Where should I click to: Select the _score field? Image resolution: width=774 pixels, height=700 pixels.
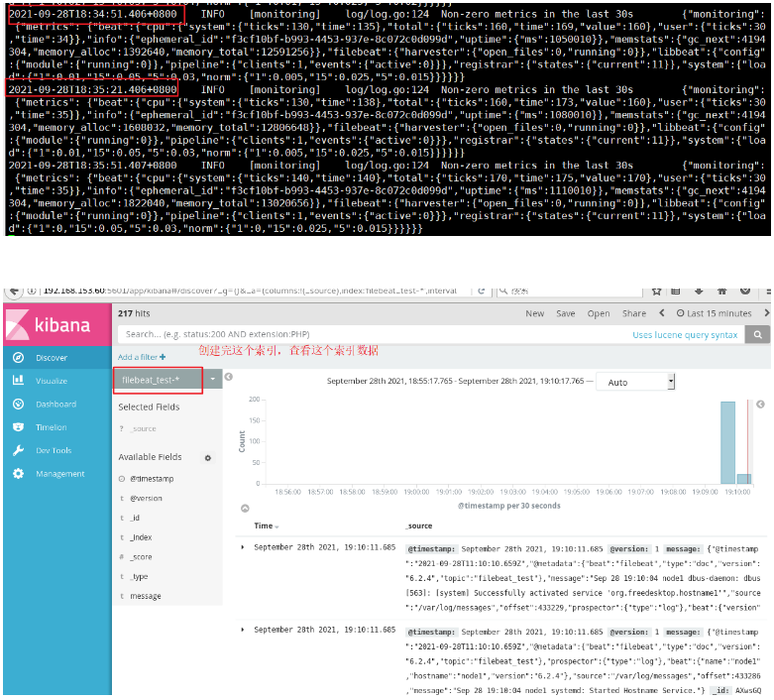tap(141, 557)
